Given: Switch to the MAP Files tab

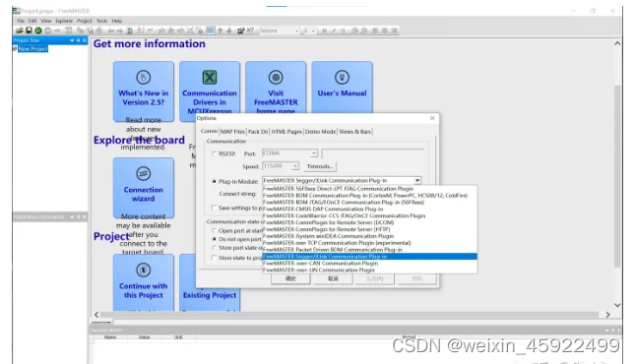Looking at the screenshot, I should tap(232, 132).
